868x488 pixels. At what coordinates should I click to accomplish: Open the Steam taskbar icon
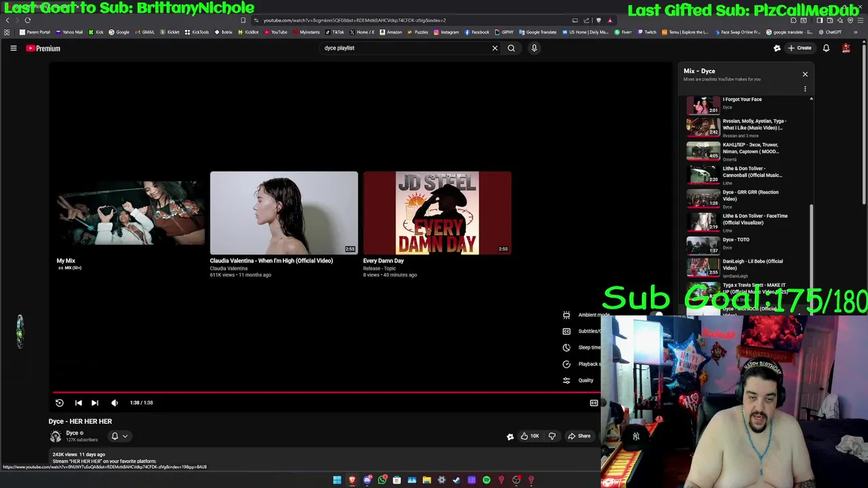tap(456, 480)
